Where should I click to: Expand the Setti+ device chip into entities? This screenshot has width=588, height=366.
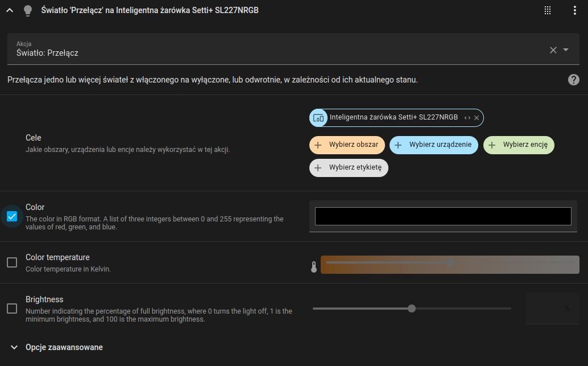point(467,118)
